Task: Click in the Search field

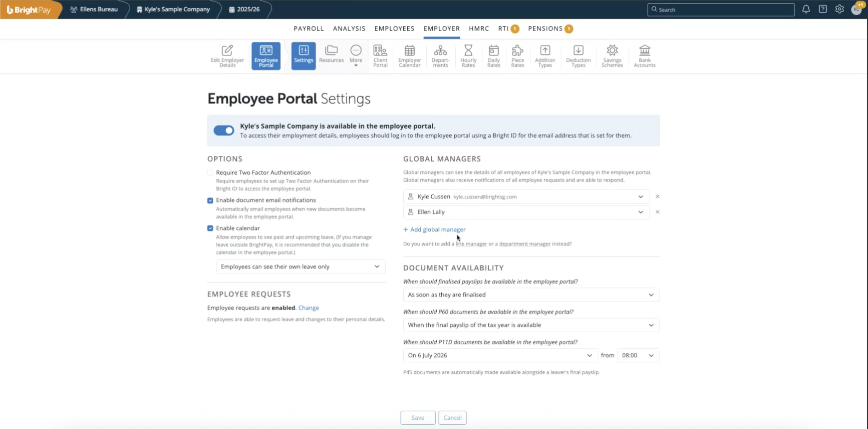Action: coord(721,10)
